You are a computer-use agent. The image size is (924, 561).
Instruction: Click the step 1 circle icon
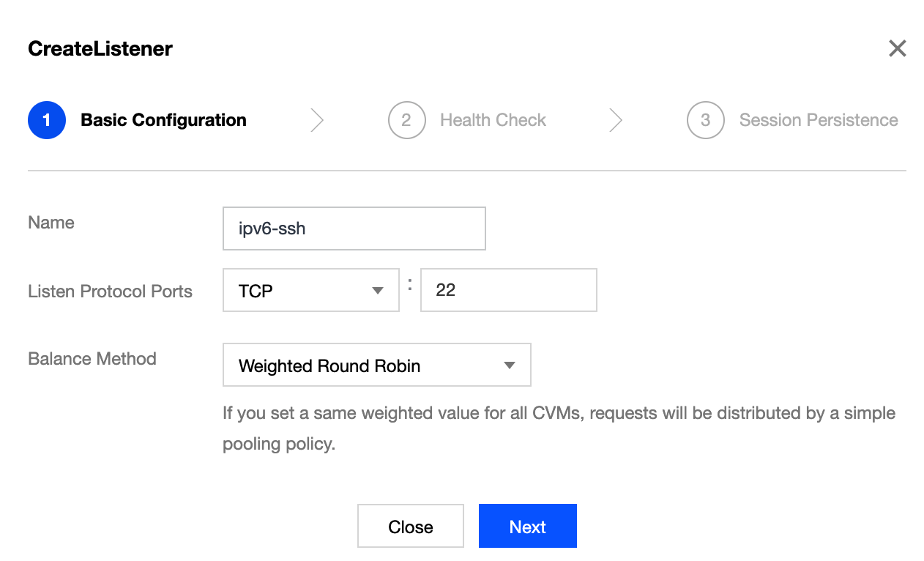[47, 120]
